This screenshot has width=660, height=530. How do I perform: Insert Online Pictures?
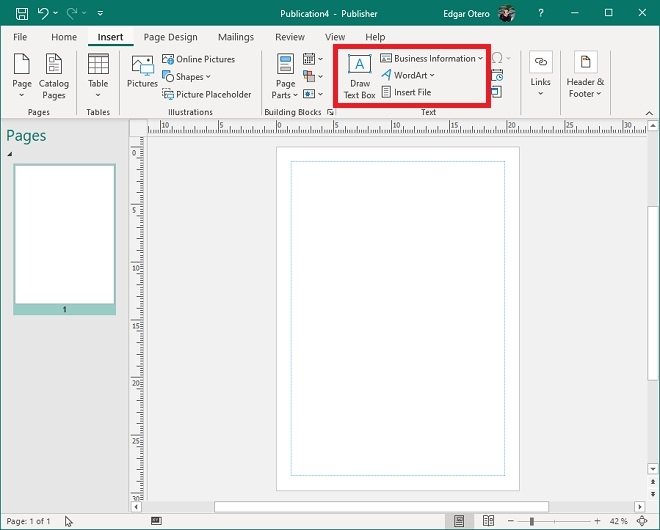(x=199, y=59)
